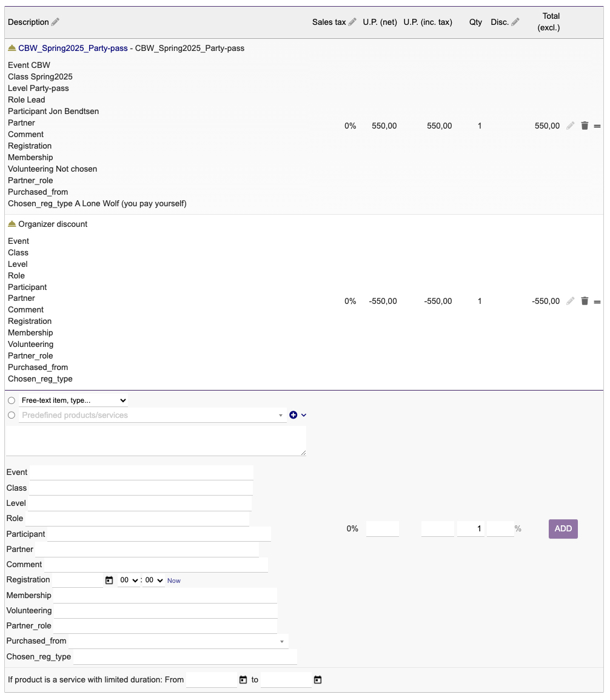Select the Free-text item radio button
Image resolution: width=610 pixels, height=700 pixels.
tap(12, 400)
